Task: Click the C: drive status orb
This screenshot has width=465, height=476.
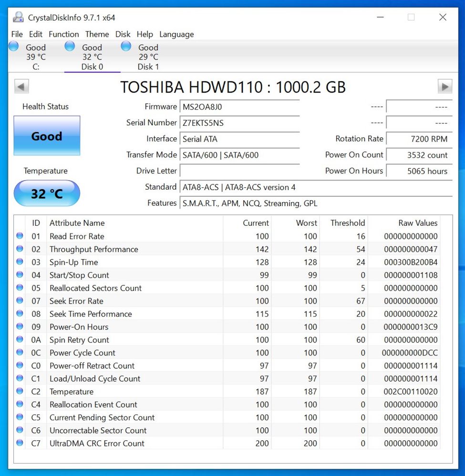Action: pos(14,46)
